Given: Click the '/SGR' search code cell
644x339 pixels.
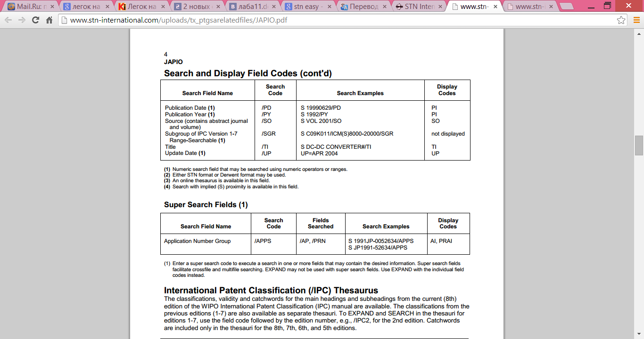Looking at the screenshot, I should (269, 134).
